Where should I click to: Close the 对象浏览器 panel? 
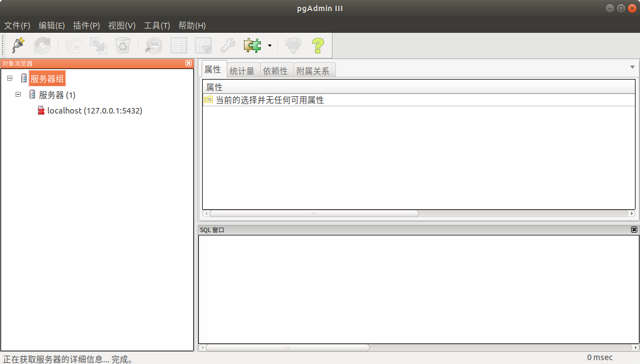point(188,63)
